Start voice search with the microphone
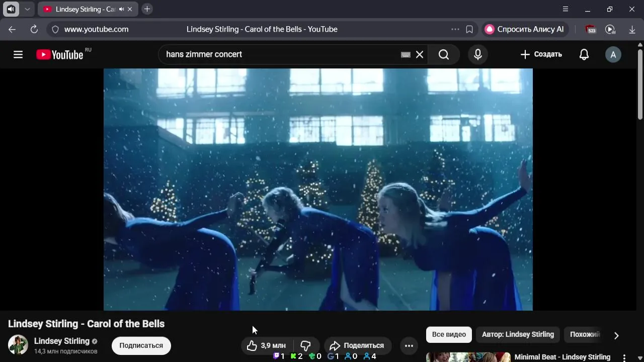This screenshot has width=644, height=362. pos(478,54)
